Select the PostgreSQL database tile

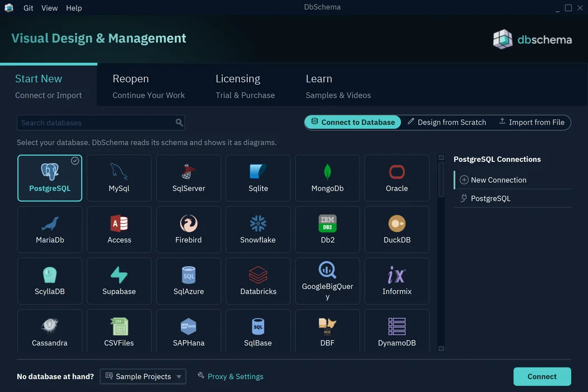[49, 178]
